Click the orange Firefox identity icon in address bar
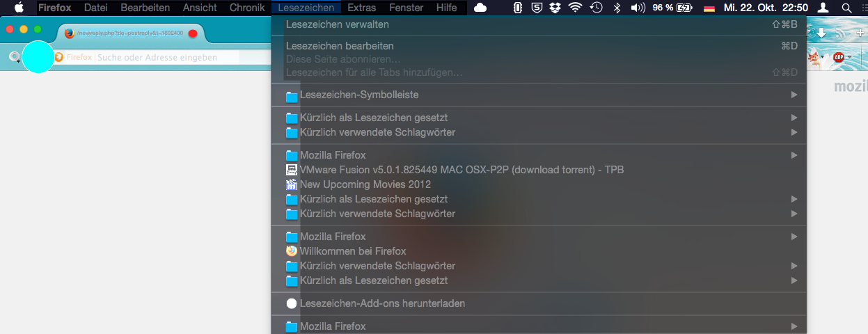This screenshot has width=868, height=334. [x=59, y=57]
